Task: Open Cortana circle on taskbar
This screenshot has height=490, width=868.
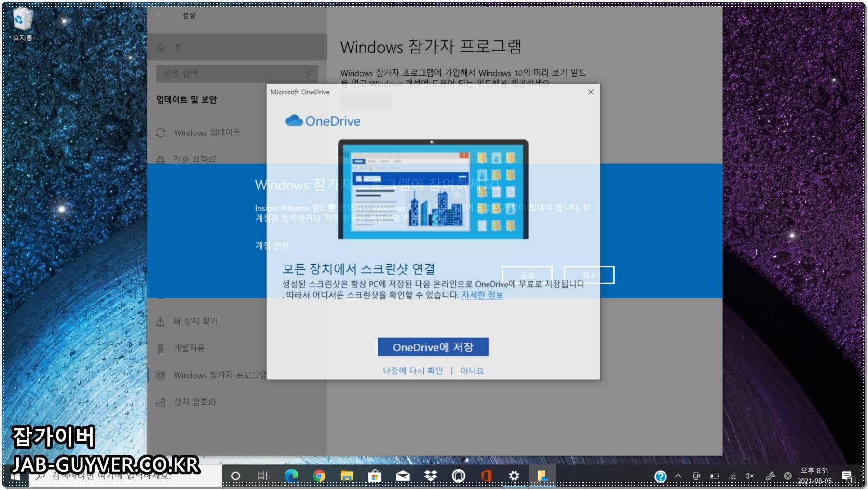Action: coord(235,476)
